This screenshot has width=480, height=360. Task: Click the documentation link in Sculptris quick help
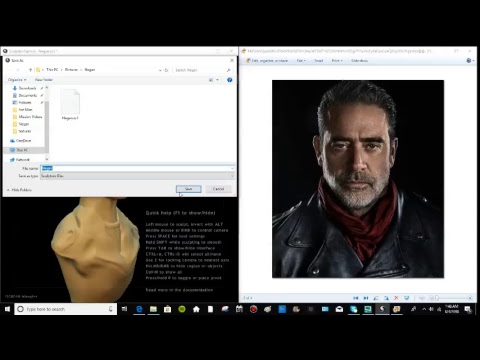click(179, 290)
